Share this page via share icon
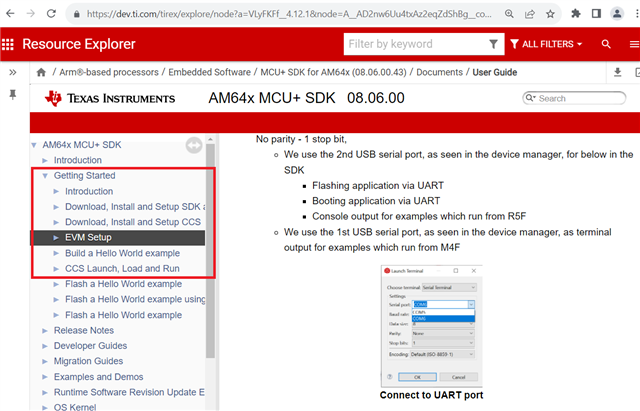Viewport: 640px width, 411px height. (x=530, y=14)
